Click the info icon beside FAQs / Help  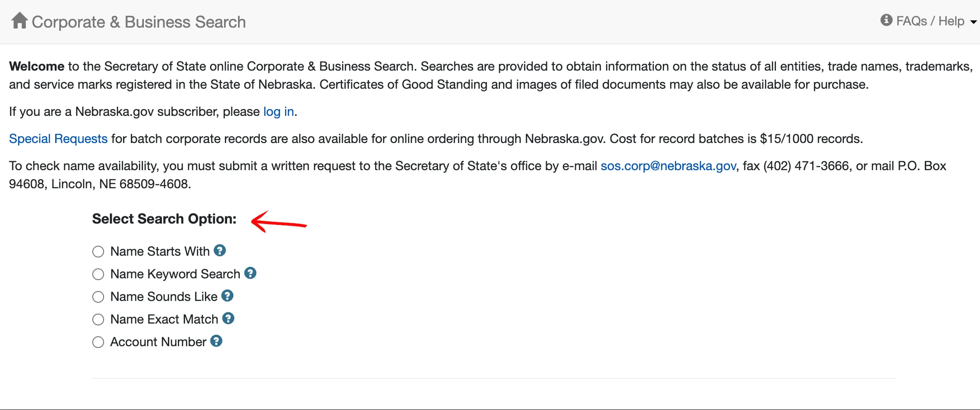[x=886, y=20]
